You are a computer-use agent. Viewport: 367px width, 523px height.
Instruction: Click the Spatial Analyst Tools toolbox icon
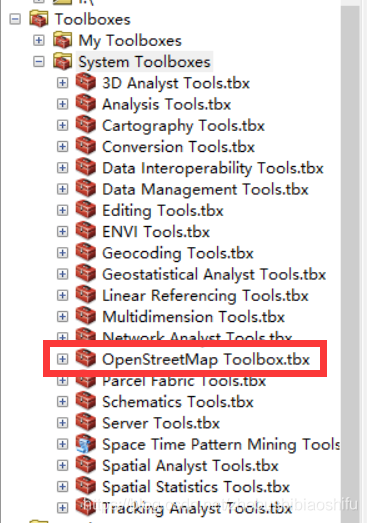(x=86, y=465)
